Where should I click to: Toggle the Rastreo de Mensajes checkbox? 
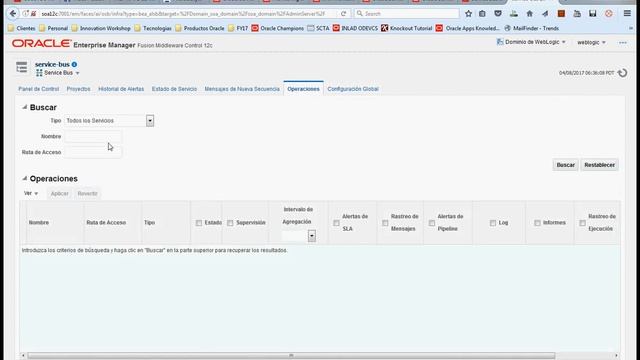coord(385,223)
